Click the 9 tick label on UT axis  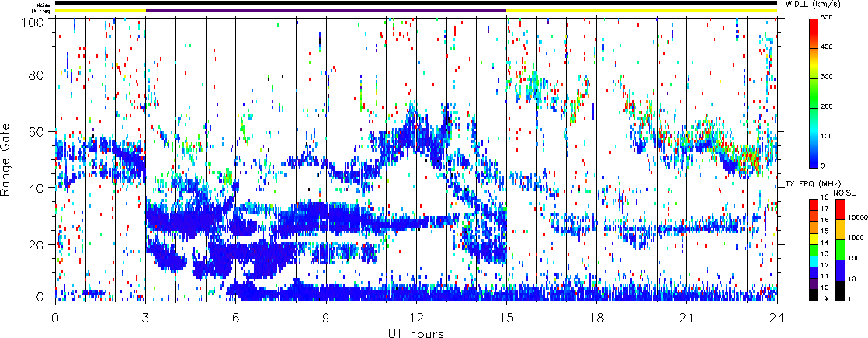coord(326,319)
